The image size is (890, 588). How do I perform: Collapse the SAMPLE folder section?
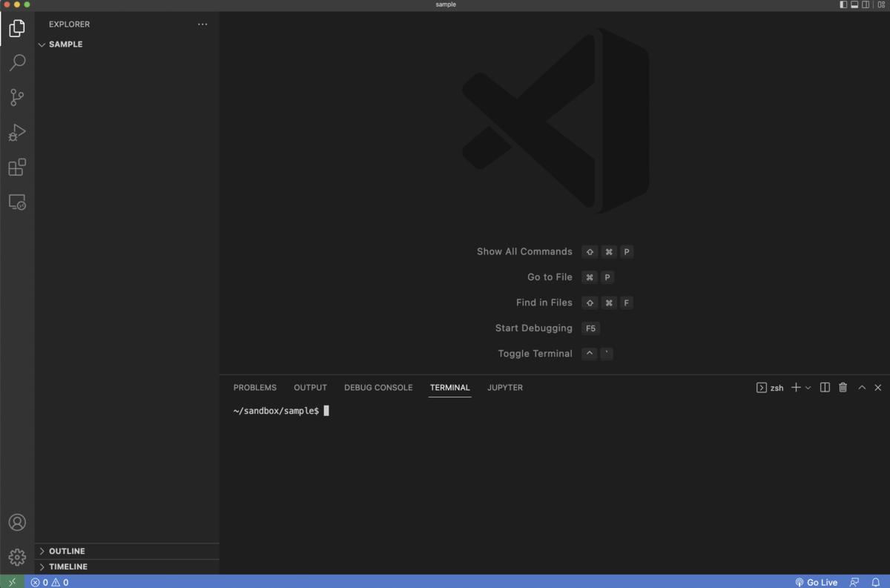pyautogui.click(x=127, y=44)
